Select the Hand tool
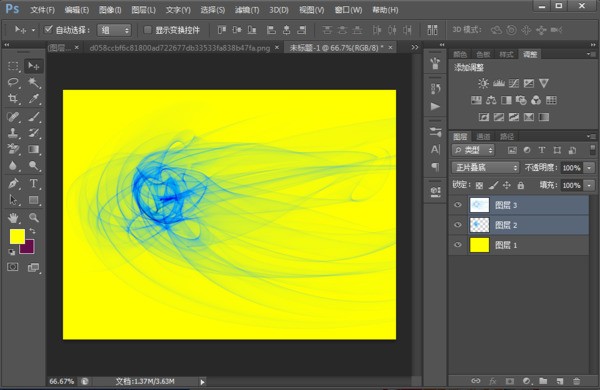The image size is (600, 390). tap(13, 218)
